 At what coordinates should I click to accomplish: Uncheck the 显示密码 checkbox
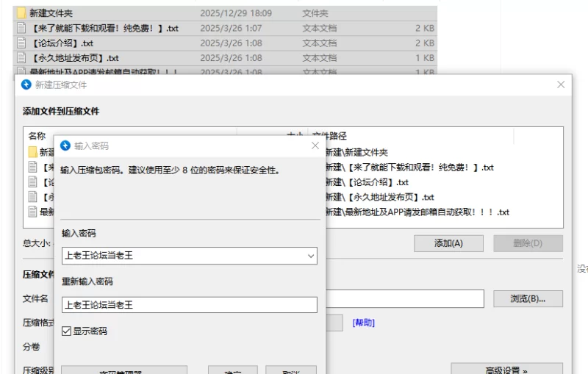pyautogui.click(x=66, y=331)
